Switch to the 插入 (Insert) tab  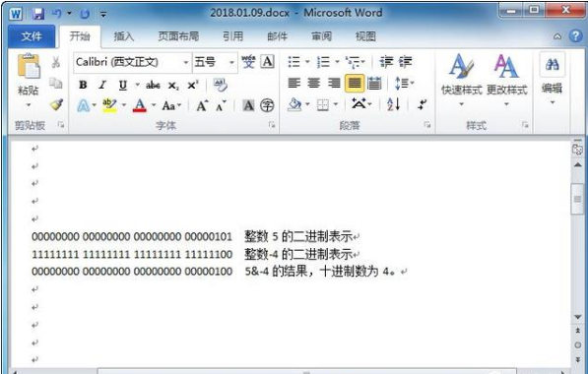click(x=124, y=36)
